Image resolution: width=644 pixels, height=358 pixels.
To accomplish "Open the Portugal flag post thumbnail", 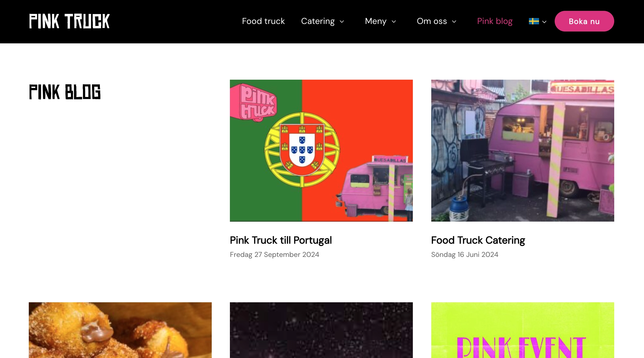I will tap(321, 151).
